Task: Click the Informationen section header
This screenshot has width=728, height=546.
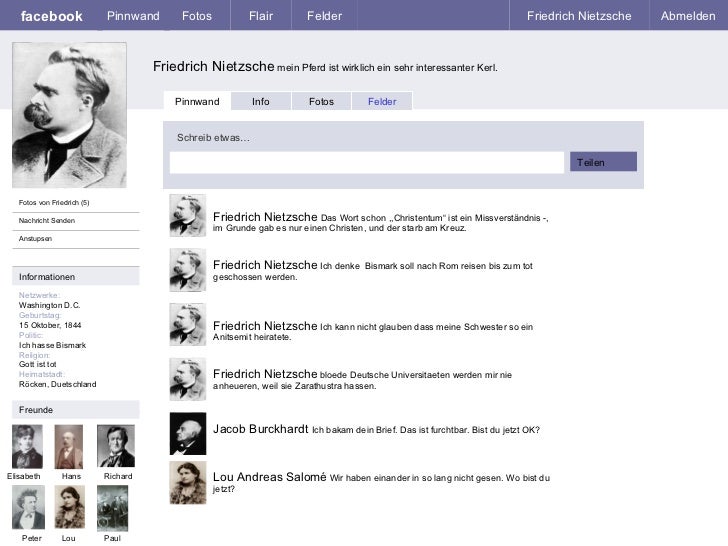Action: 76,276
